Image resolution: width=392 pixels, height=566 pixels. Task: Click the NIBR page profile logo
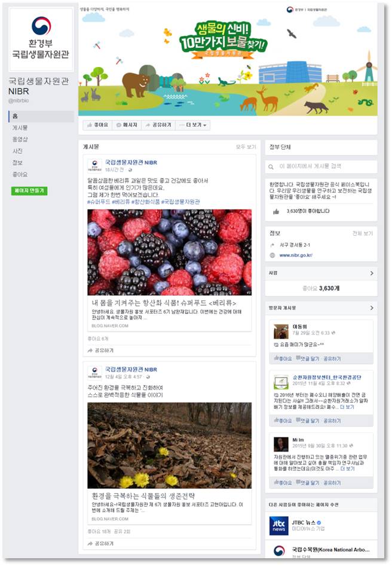(41, 39)
